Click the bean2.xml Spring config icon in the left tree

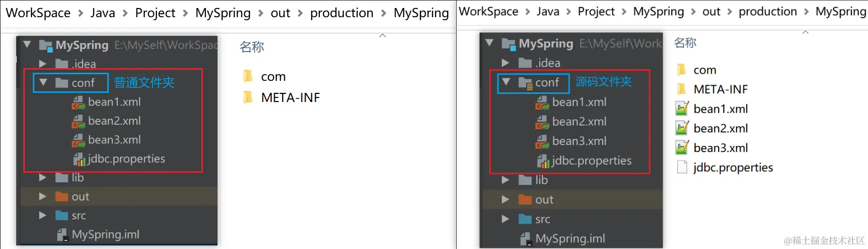(x=78, y=121)
